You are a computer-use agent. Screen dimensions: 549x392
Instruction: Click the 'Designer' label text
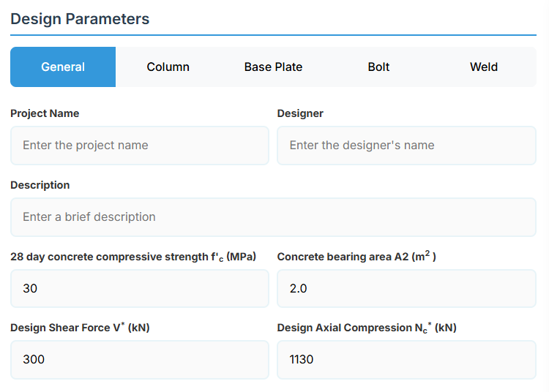click(x=300, y=113)
